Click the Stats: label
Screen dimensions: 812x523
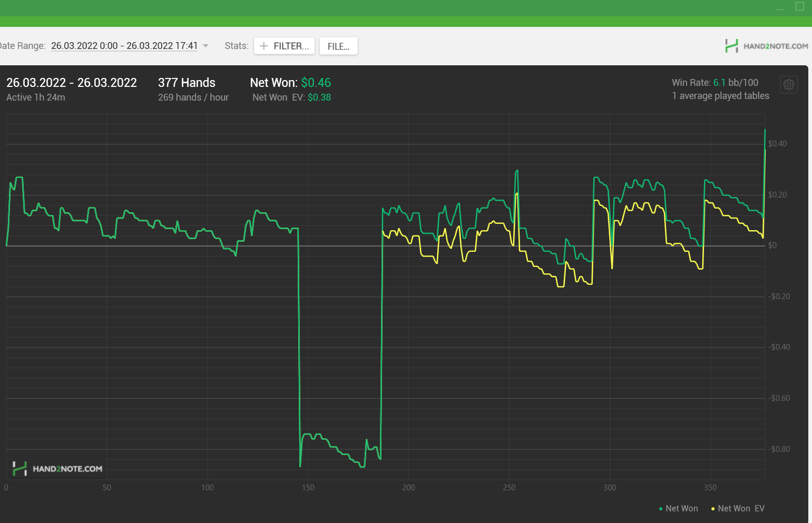(237, 46)
